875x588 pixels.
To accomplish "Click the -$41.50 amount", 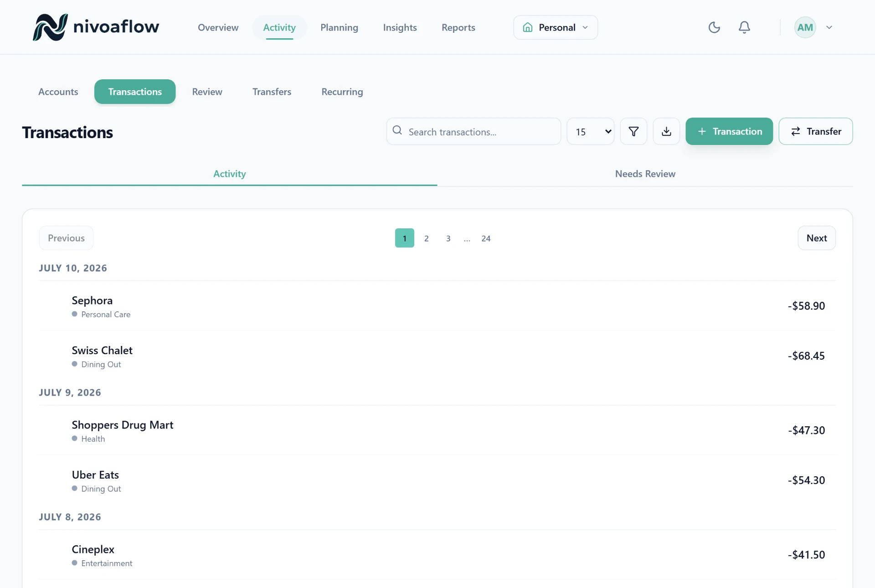I will 806,555.
